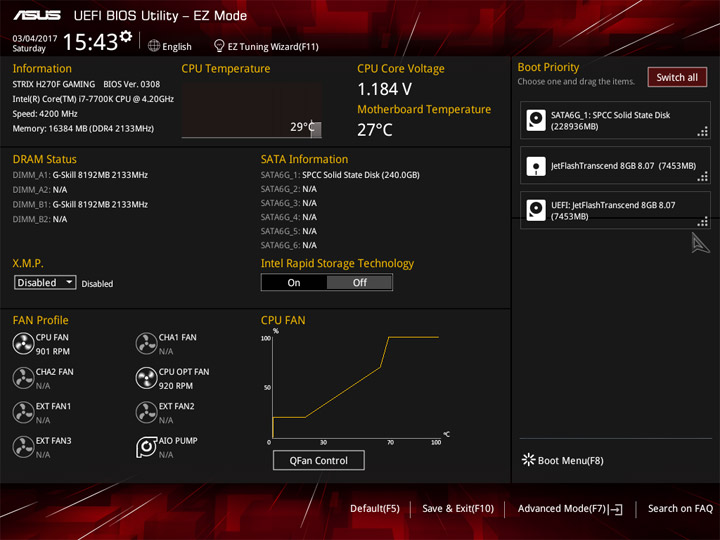Click the 15:43 clock time

[90, 42]
